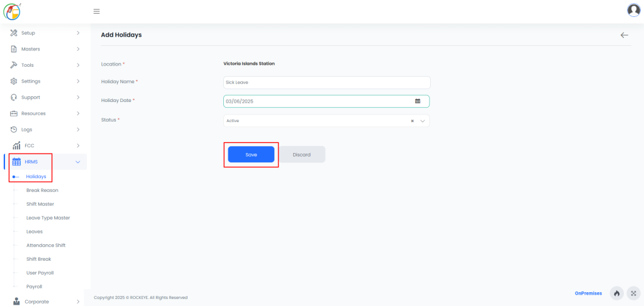644x306 pixels.
Task: Click the Discard button
Action: tap(302, 155)
